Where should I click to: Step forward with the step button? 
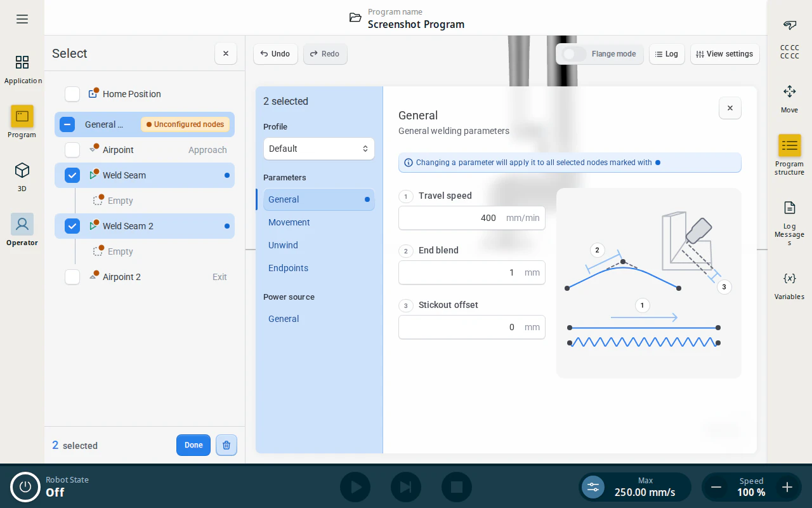(x=406, y=487)
